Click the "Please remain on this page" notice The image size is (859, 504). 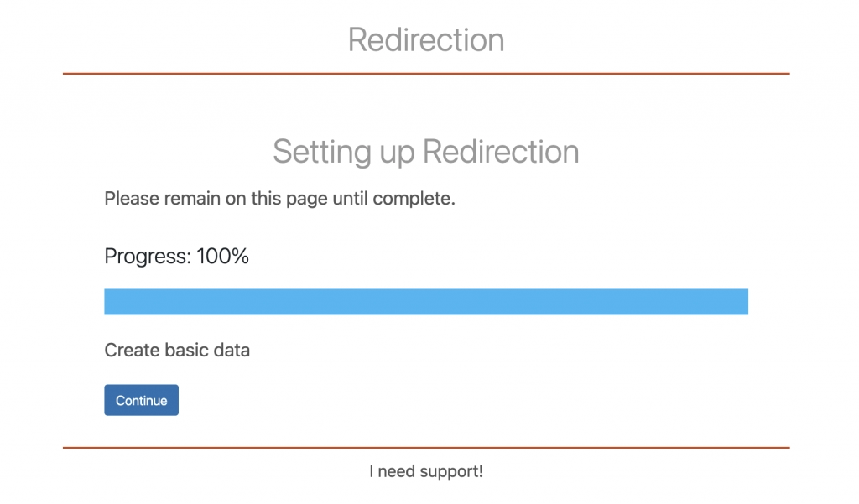[x=279, y=200]
